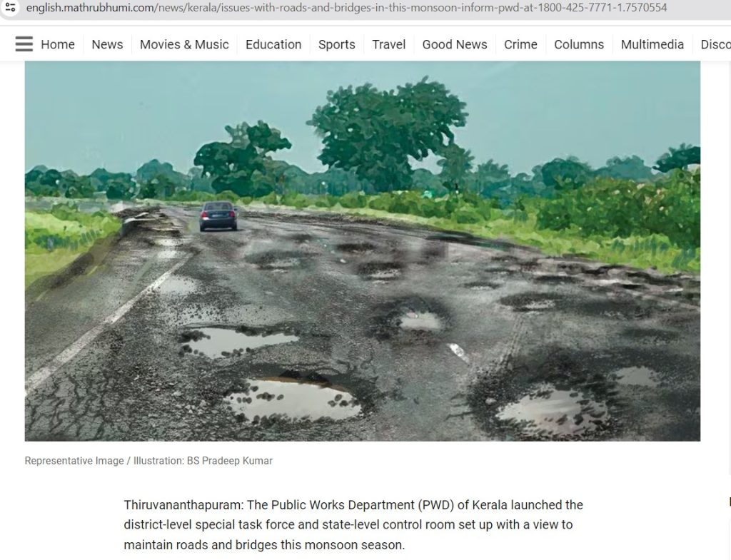Open the Multimedia section
Screen dimensions: 731x560
652,44
